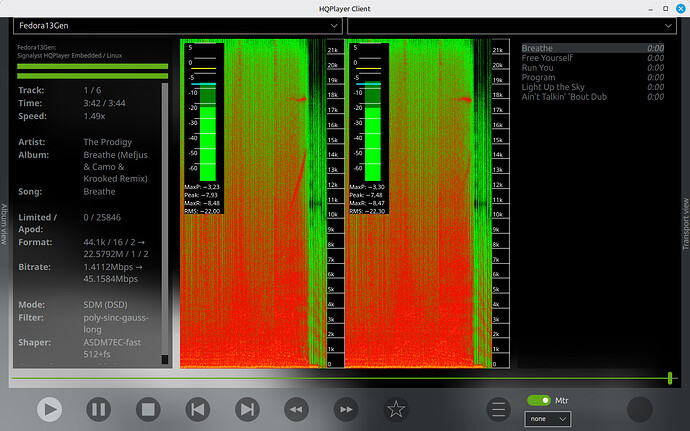Close the HQPlayer Client window
Viewport: 690px width, 431px height.
pyautogui.click(x=681, y=9)
